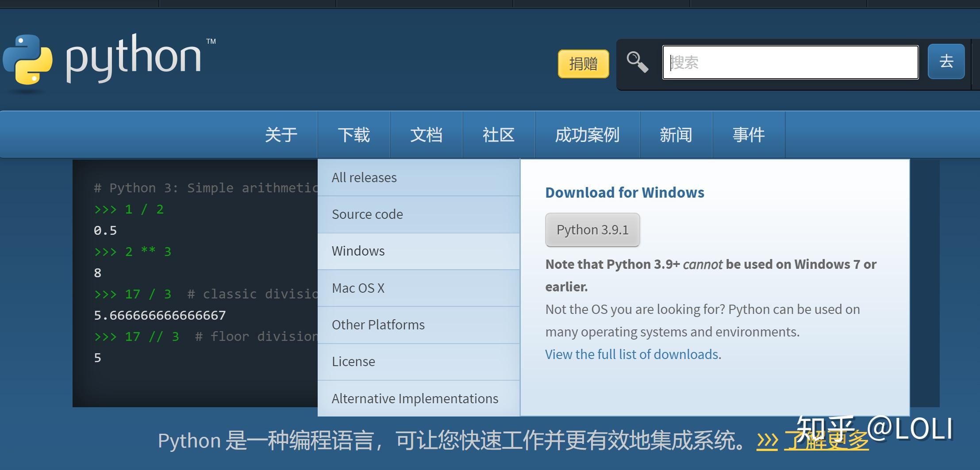
Task: Open the 新闻 menu
Action: coord(676,135)
